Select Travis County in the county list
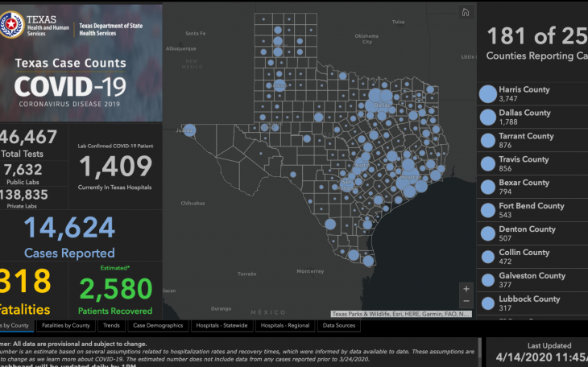 coord(524,164)
